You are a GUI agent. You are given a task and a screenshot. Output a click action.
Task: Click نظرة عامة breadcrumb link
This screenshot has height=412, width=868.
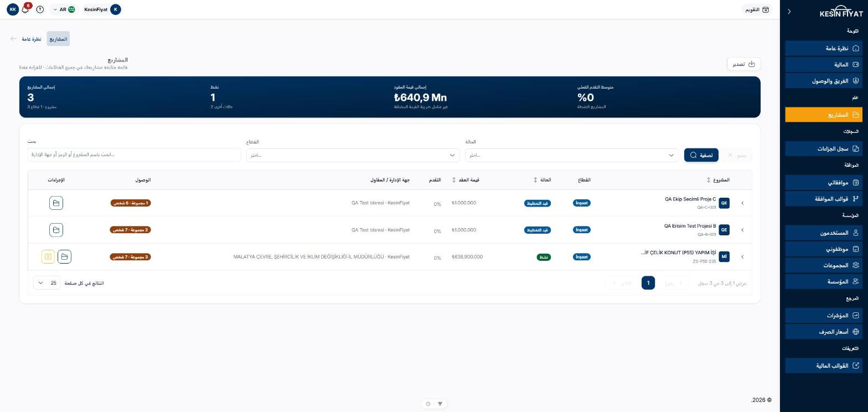click(x=32, y=39)
